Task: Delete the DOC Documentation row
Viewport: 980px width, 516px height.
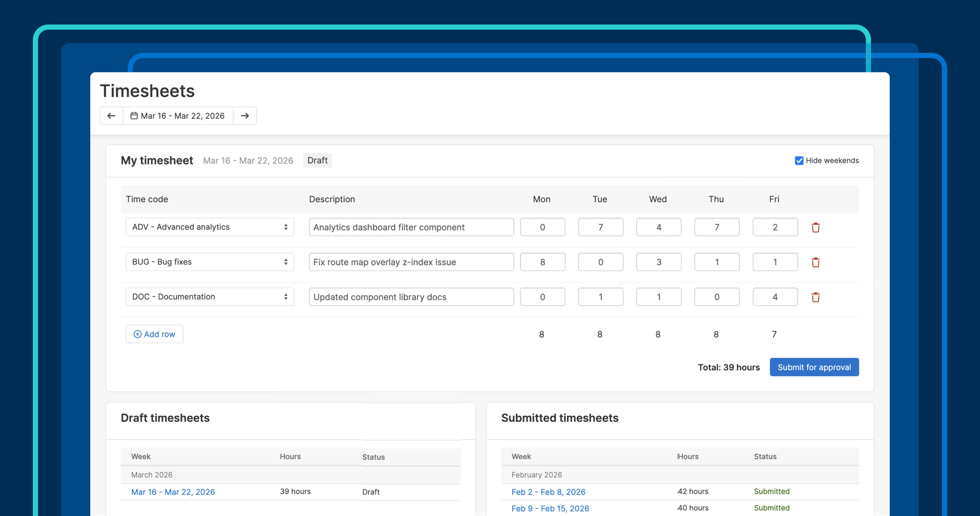Action: [x=816, y=297]
